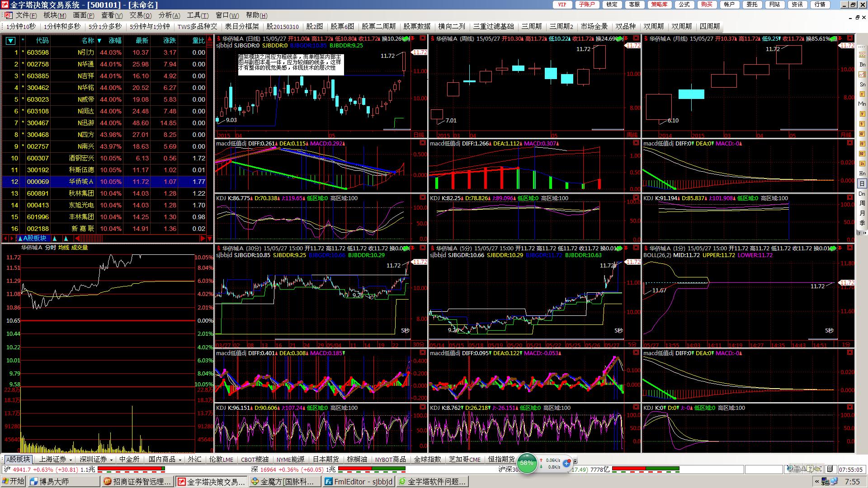Switch to the 5-minute period icon

[862, 124]
